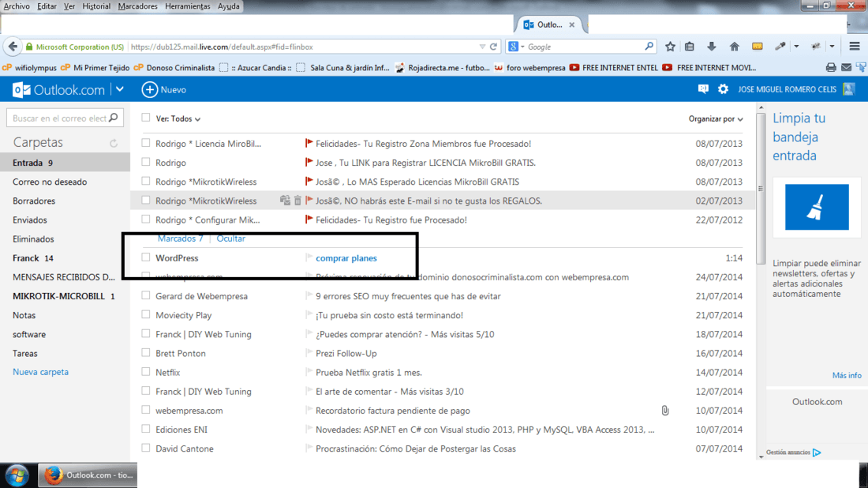868x488 pixels.
Task: Check the Netflix message checkbox
Action: [x=146, y=372]
